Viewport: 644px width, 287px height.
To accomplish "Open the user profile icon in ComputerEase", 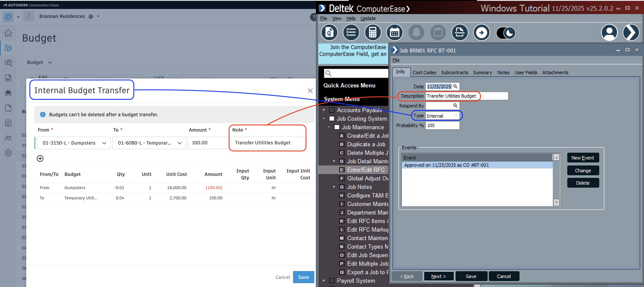I will (609, 33).
